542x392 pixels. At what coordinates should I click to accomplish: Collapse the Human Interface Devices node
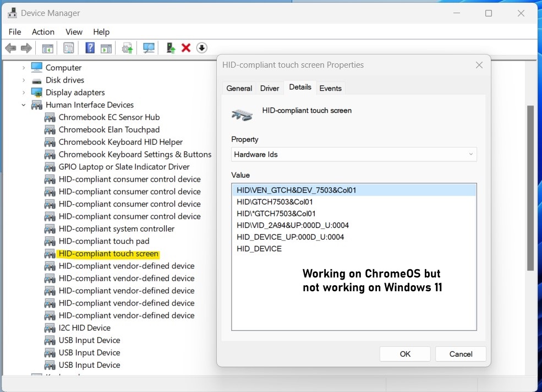click(24, 105)
